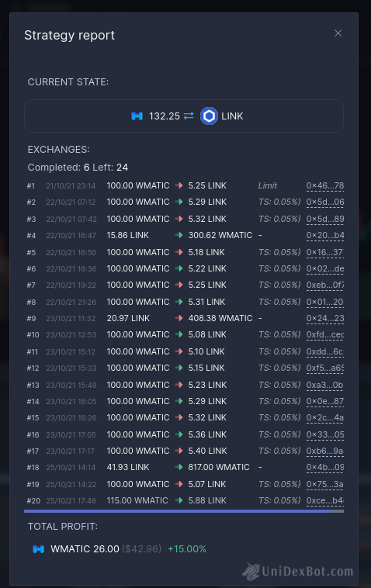371x588 pixels.
Task: Click the 'Limit' label in exchange #1
Action: pyautogui.click(x=268, y=185)
